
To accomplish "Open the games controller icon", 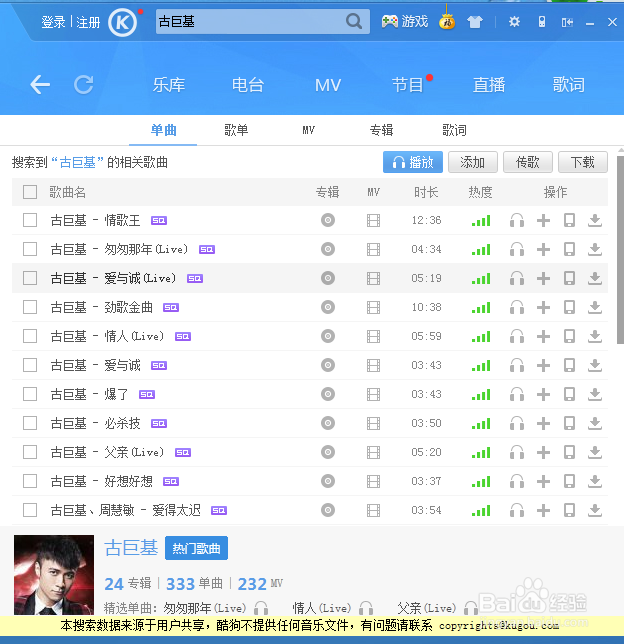I will pyautogui.click(x=389, y=21).
